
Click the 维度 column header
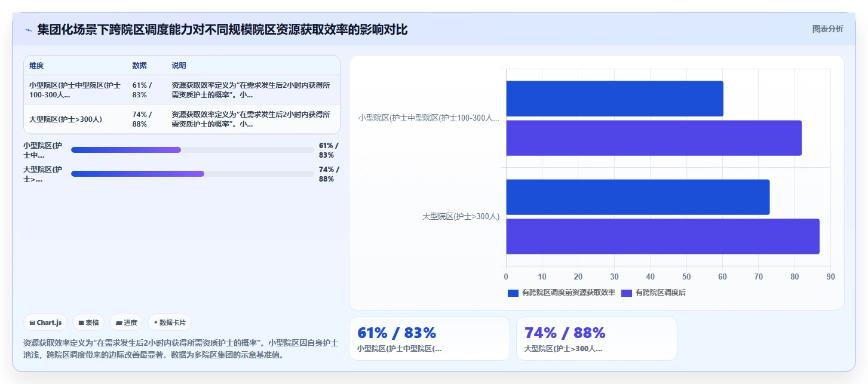[36, 66]
